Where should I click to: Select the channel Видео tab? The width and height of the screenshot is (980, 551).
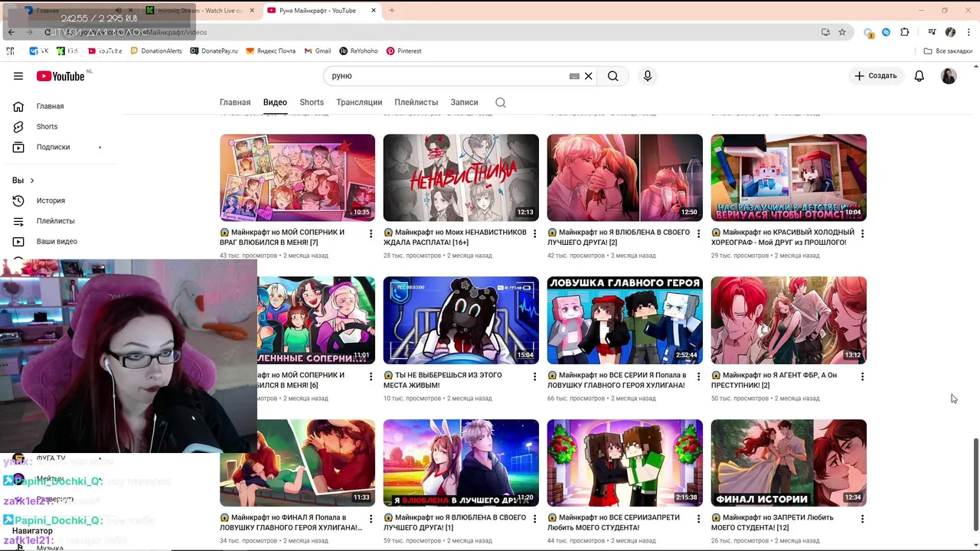(275, 103)
